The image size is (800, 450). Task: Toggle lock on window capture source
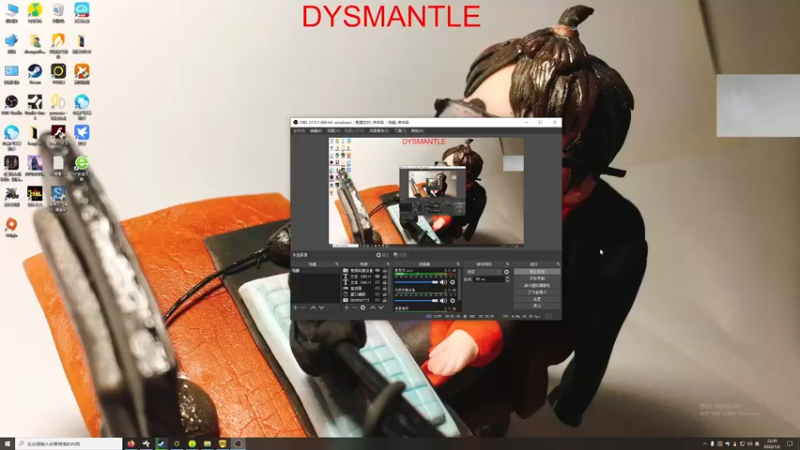385,294
